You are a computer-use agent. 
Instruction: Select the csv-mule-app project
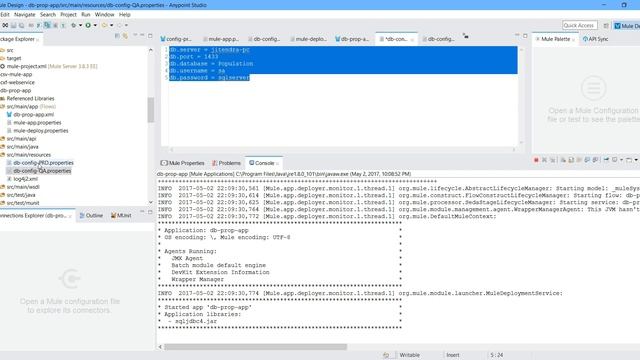click(16, 75)
